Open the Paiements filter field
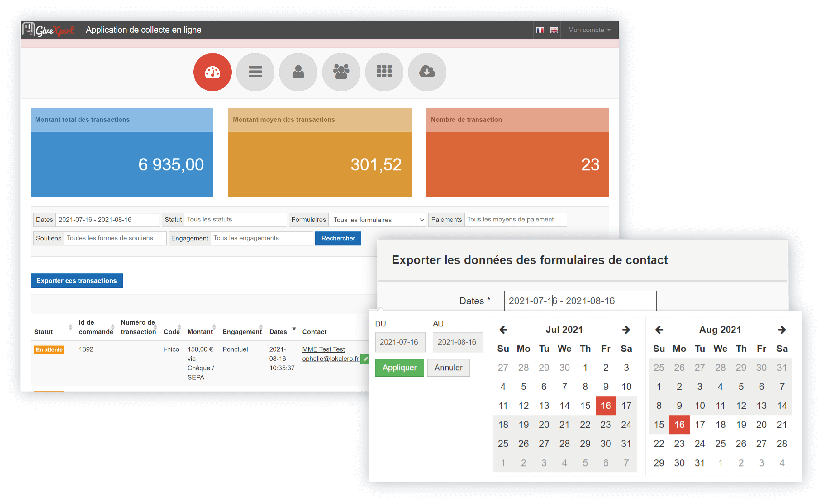Screen dimensions: 828x504 pos(516,219)
